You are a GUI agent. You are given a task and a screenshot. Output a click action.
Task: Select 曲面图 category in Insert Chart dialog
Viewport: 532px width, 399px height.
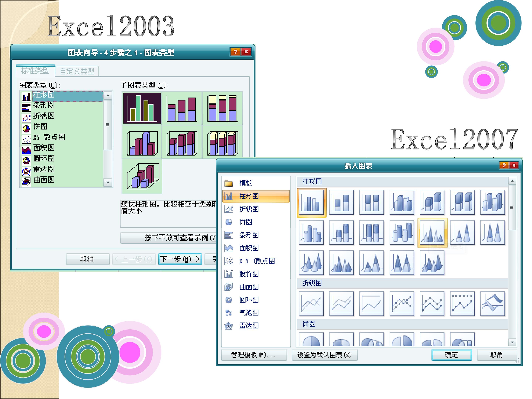tap(256, 287)
